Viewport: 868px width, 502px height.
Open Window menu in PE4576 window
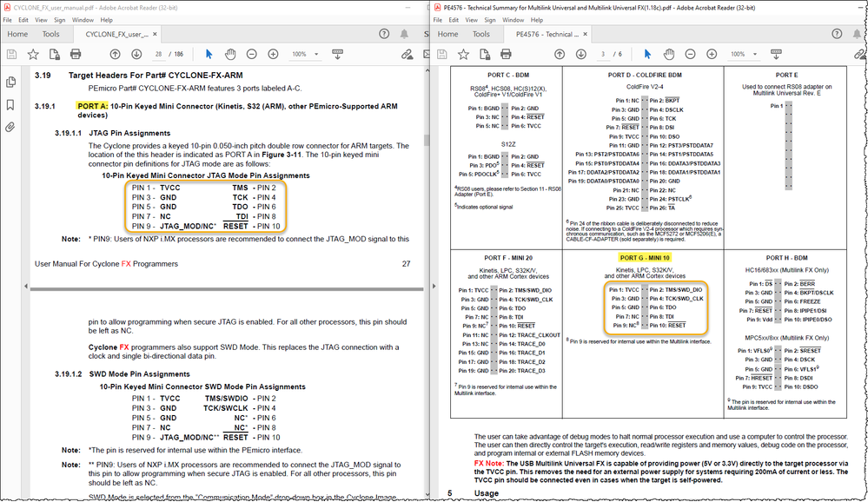click(514, 20)
